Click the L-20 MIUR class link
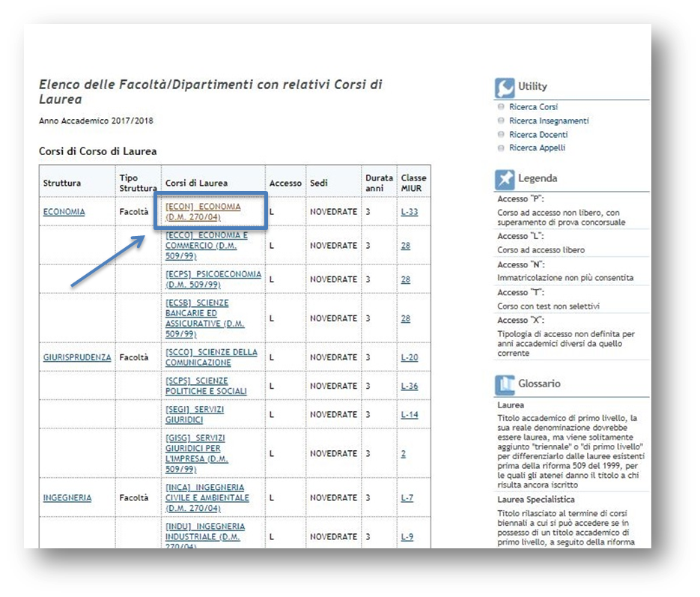 click(x=410, y=357)
